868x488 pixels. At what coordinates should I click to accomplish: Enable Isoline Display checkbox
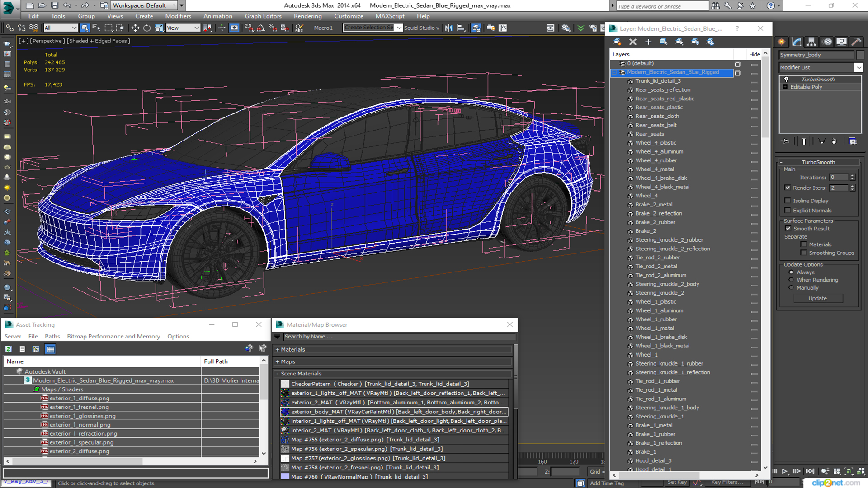788,200
